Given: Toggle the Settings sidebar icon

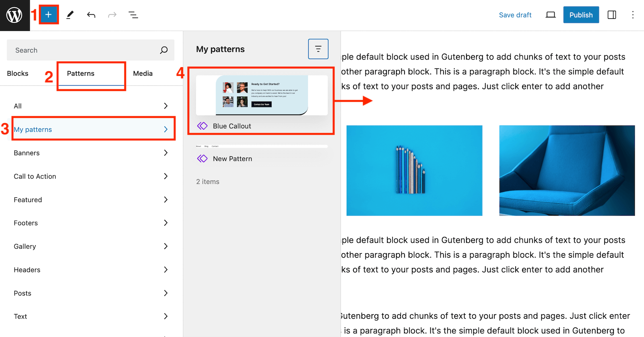Looking at the screenshot, I should (612, 15).
